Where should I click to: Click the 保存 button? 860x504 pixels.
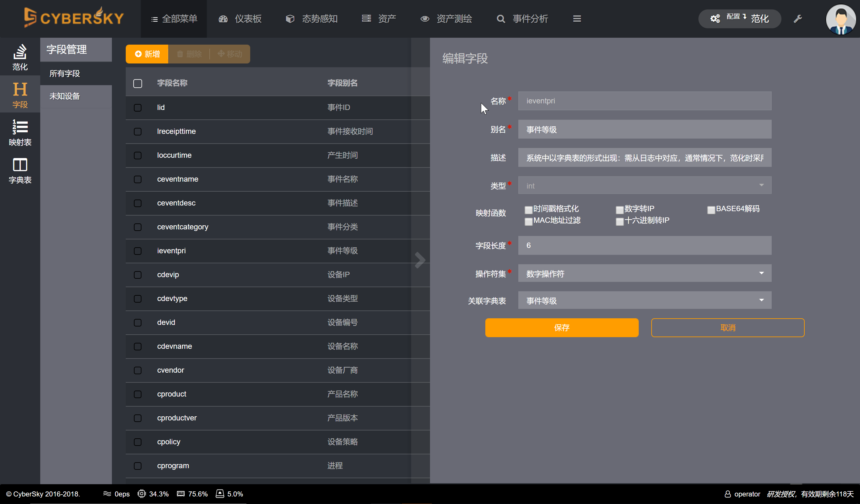pyautogui.click(x=561, y=328)
